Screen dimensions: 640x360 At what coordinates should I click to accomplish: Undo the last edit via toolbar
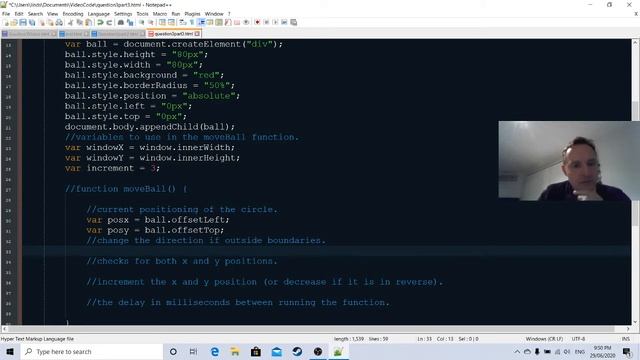[x=100, y=22]
